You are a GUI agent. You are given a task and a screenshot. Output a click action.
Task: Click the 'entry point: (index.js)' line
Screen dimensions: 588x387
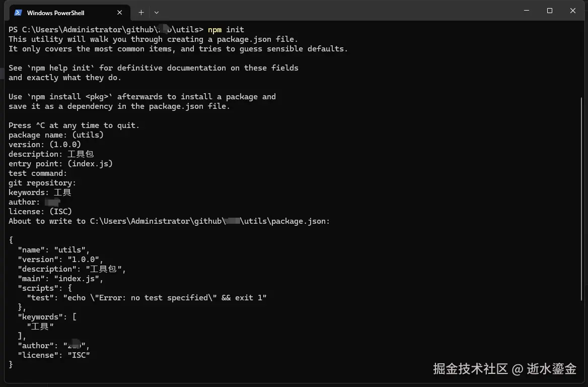[60, 164]
